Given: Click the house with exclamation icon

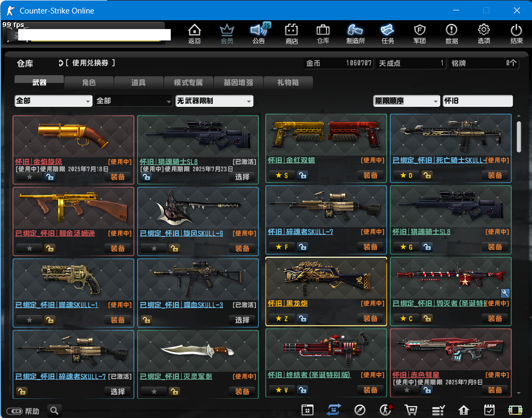Looking at the screenshot, I should click(463, 410).
